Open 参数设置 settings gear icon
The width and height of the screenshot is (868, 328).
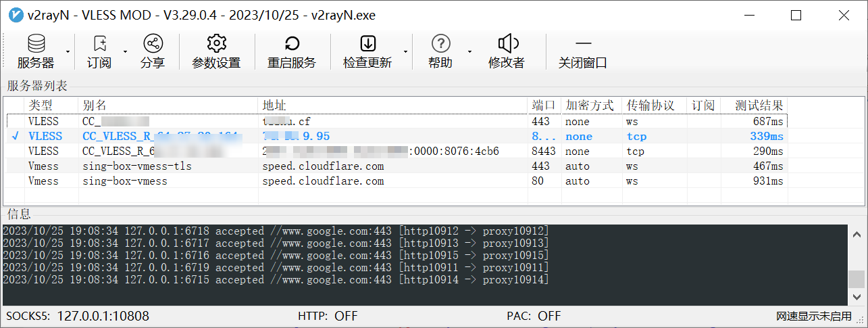pos(216,45)
